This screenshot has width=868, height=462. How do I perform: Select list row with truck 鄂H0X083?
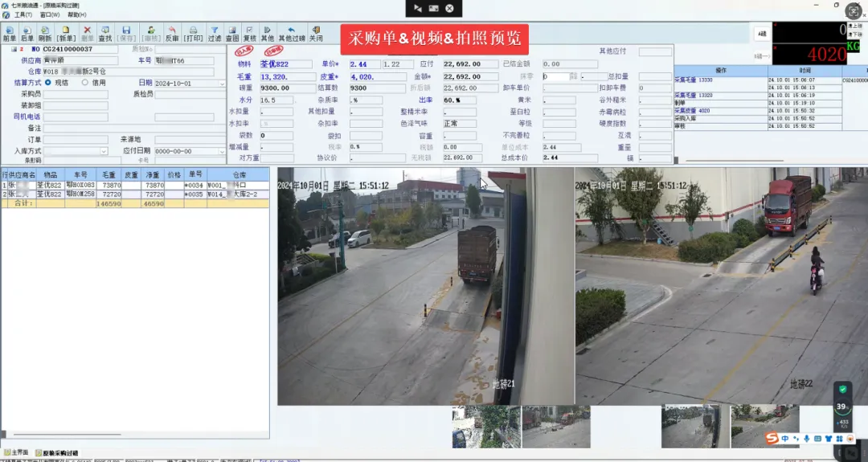tap(135, 186)
